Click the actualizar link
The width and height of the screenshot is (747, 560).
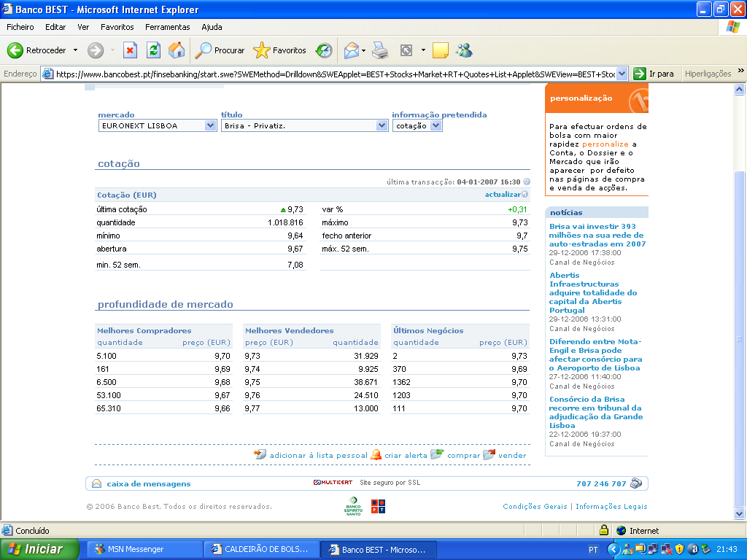click(x=503, y=194)
